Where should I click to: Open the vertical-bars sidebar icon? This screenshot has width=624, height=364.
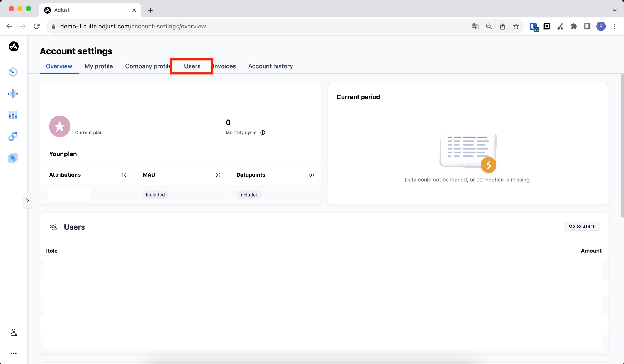click(x=13, y=115)
